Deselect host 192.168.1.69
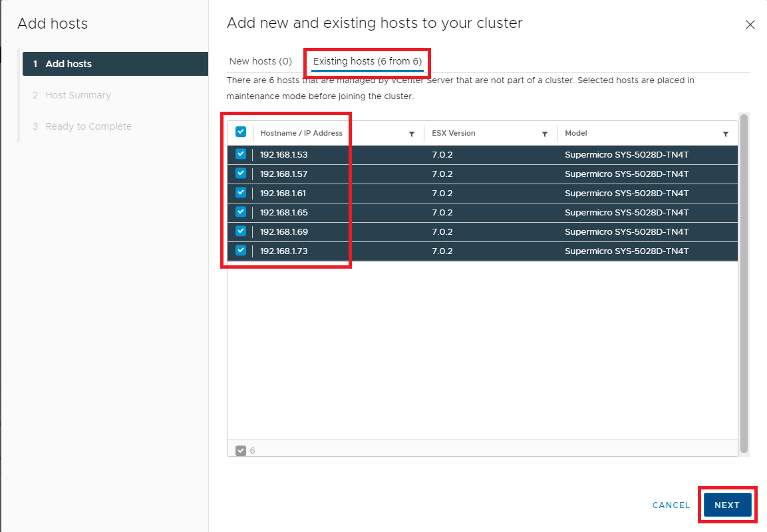 (241, 231)
